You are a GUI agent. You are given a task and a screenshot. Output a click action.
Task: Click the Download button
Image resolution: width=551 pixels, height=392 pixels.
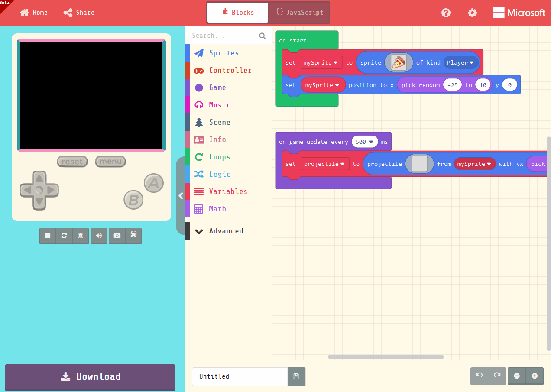click(x=90, y=376)
